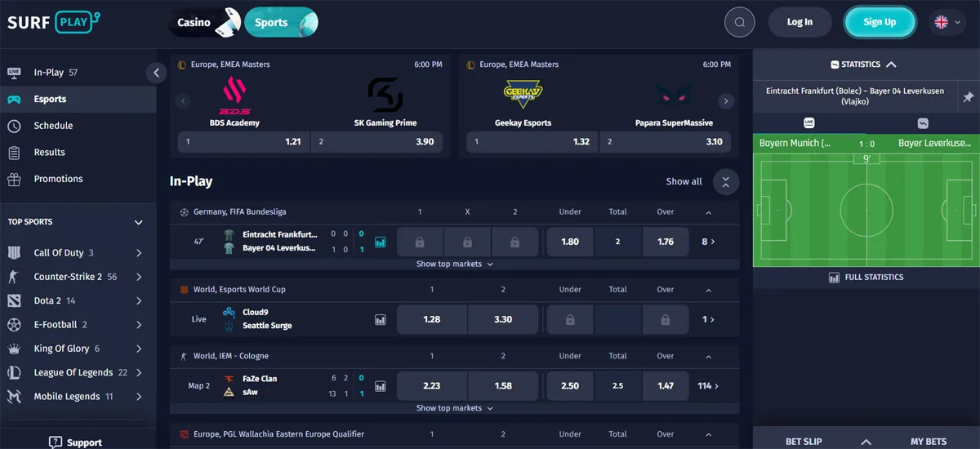Click the In-Play live icon in sidebar
The height and width of the screenshot is (449, 980).
point(14,73)
